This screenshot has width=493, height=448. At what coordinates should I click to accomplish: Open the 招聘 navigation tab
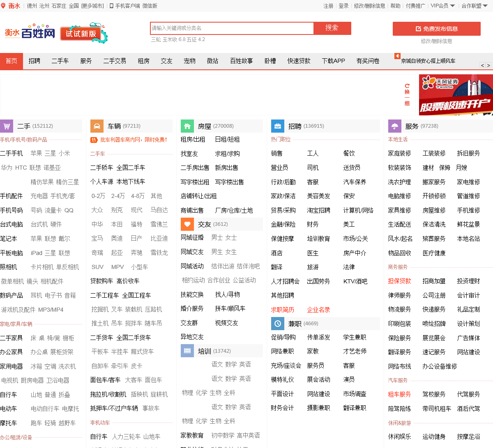tap(35, 61)
